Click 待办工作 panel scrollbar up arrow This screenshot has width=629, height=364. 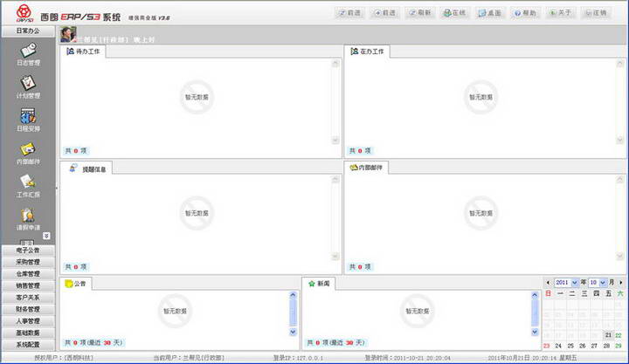point(335,64)
